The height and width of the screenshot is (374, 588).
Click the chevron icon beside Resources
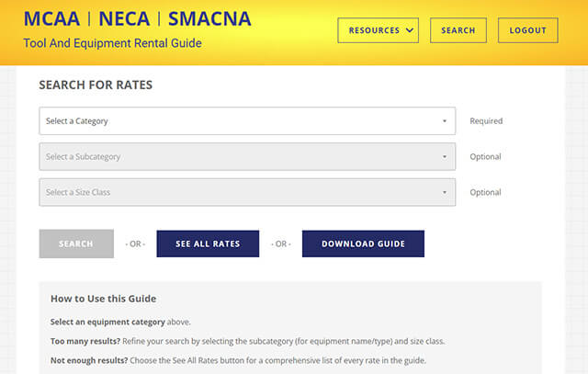(x=409, y=30)
